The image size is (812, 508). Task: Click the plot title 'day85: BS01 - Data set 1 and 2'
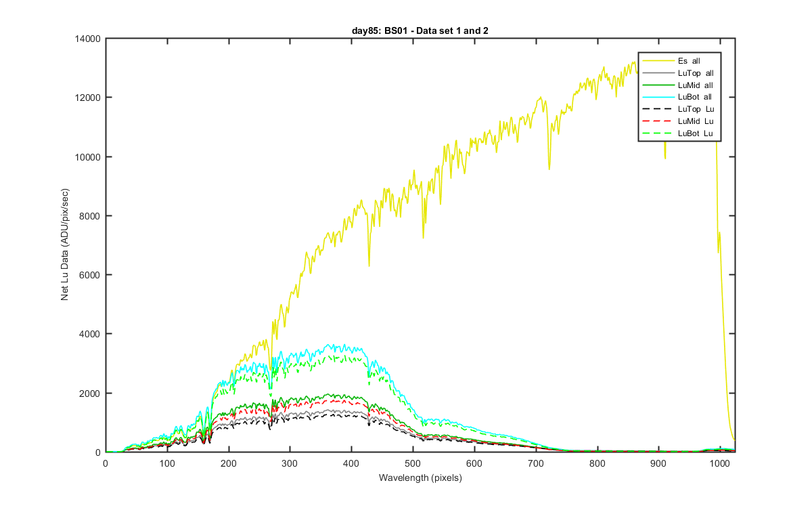[x=420, y=30]
